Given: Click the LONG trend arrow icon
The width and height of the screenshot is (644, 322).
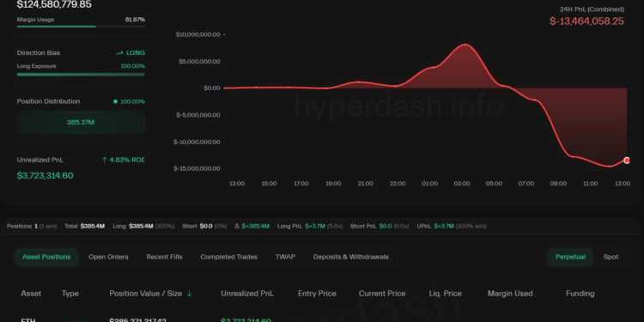Looking at the screenshot, I should click(x=119, y=53).
